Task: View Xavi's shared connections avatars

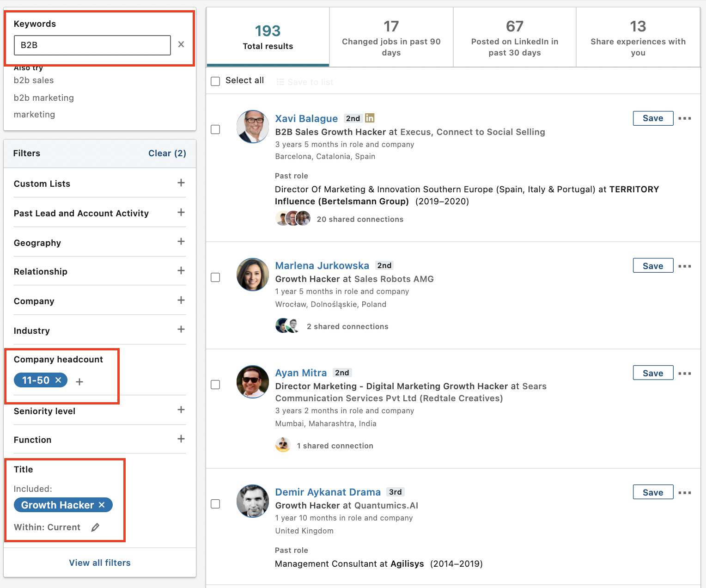Action: click(x=293, y=218)
